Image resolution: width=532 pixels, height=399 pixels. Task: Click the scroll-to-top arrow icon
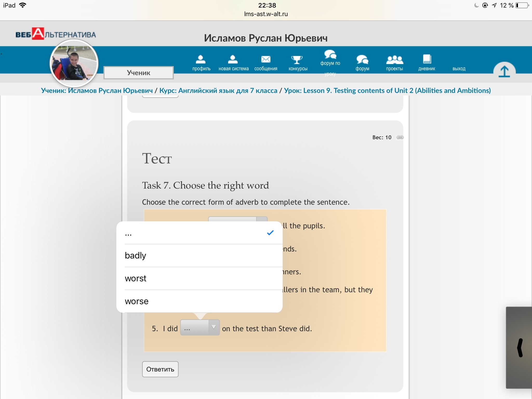(x=504, y=71)
